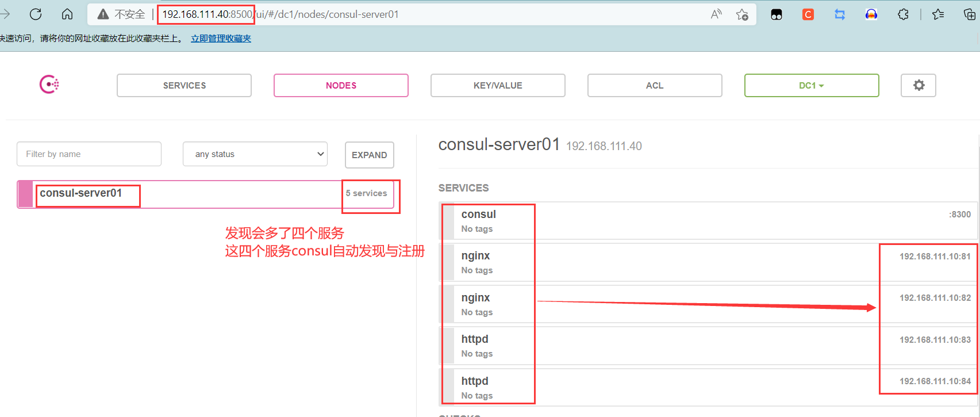Click the EXPAND button
This screenshot has width=980, height=417.
[x=370, y=155]
